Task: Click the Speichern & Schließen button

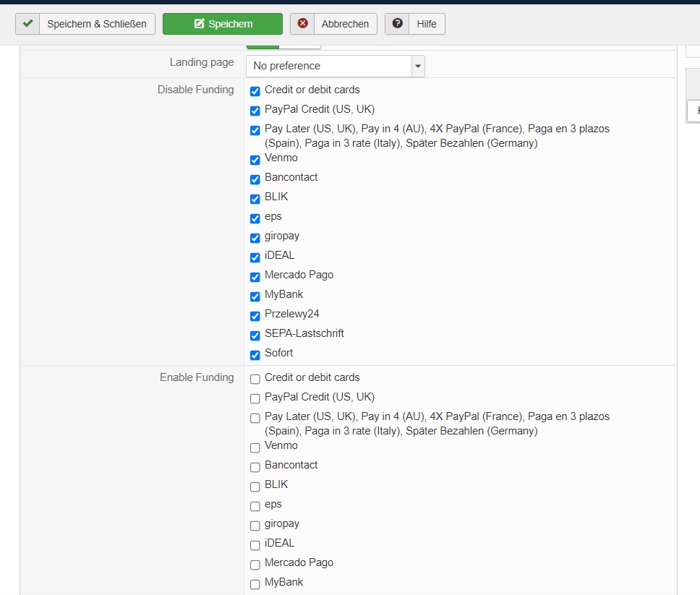Action: 85,24
